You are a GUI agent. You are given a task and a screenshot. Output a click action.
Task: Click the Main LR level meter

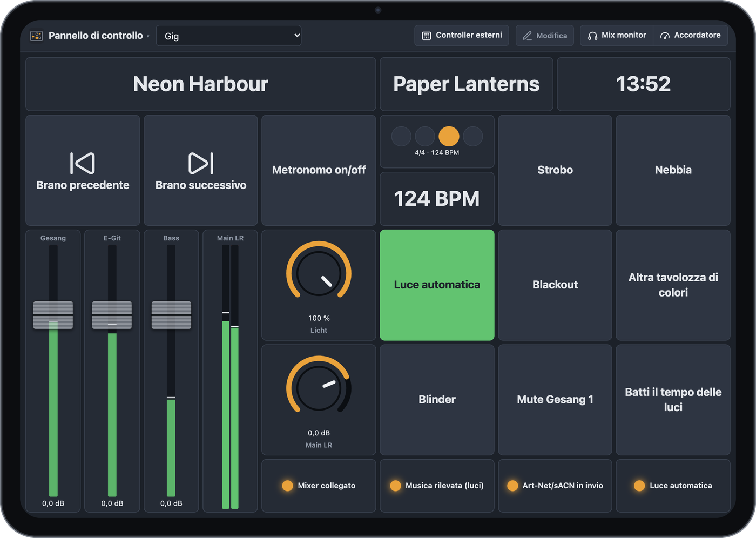pos(230,376)
